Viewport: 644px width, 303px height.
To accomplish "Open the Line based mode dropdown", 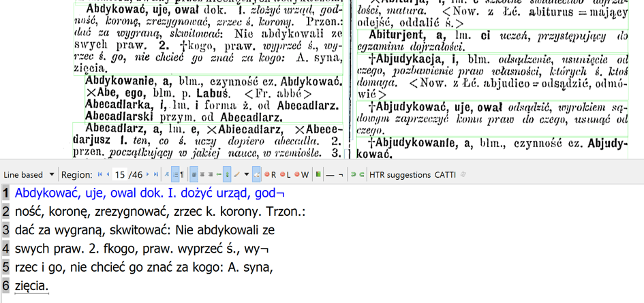I will tap(52, 175).
